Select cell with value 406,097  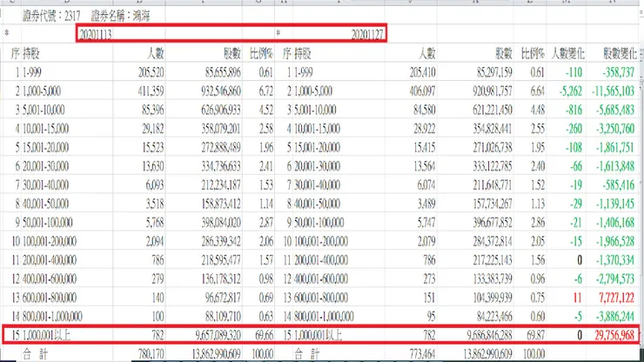423,91
